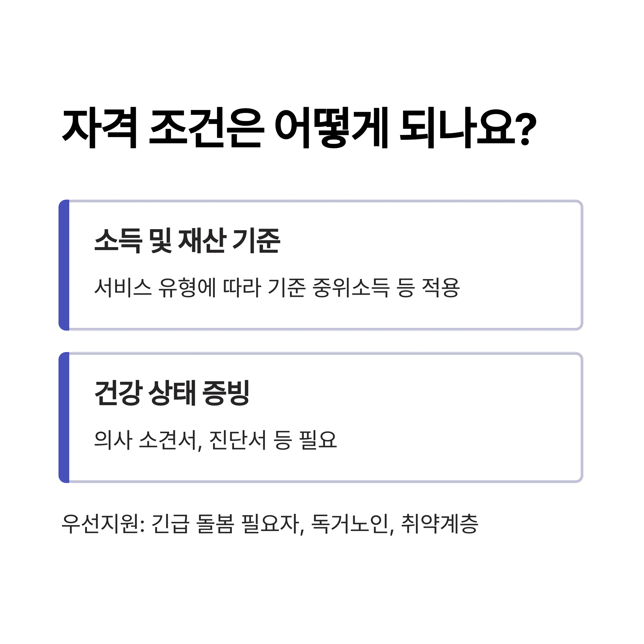Click '등 필요' in the second card

pyautogui.click(x=305, y=440)
